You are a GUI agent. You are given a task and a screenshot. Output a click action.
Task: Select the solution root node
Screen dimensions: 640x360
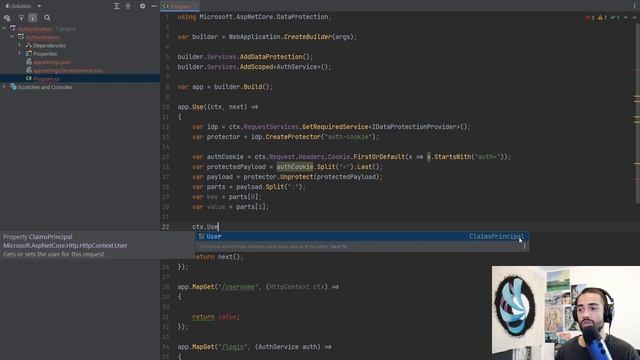pyautogui.click(x=35, y=29)
